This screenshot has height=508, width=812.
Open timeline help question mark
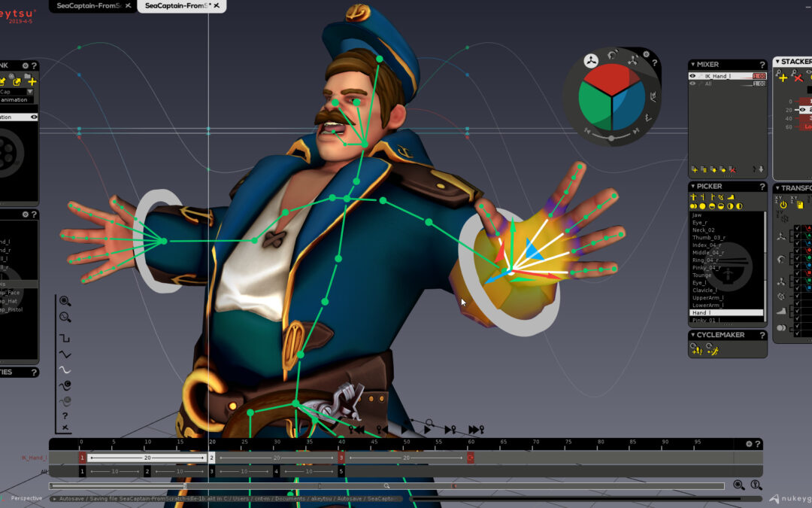click(x=758, y=444)
